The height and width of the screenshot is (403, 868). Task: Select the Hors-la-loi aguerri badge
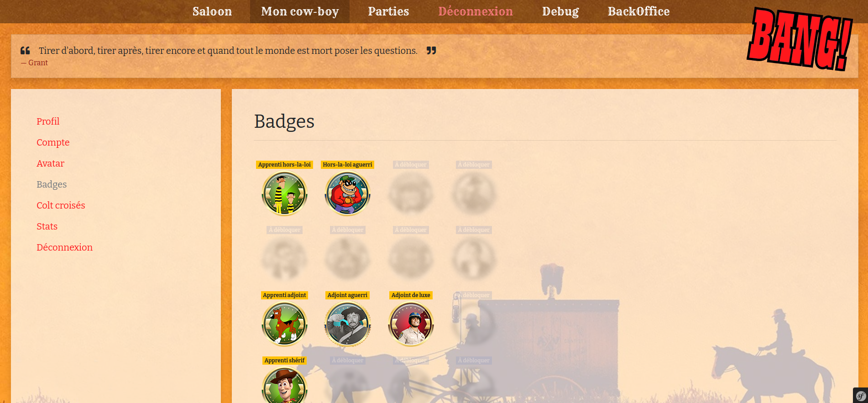[x=347, y=194]
